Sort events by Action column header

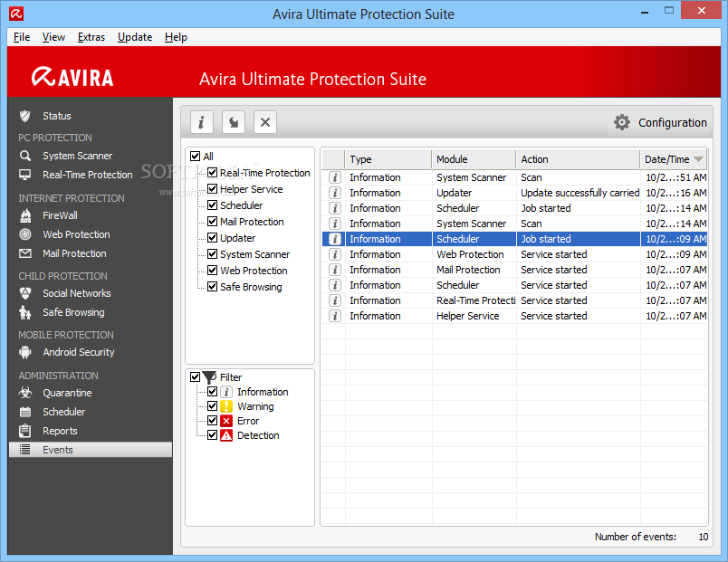pyautogui.click(x=578, y=159)
